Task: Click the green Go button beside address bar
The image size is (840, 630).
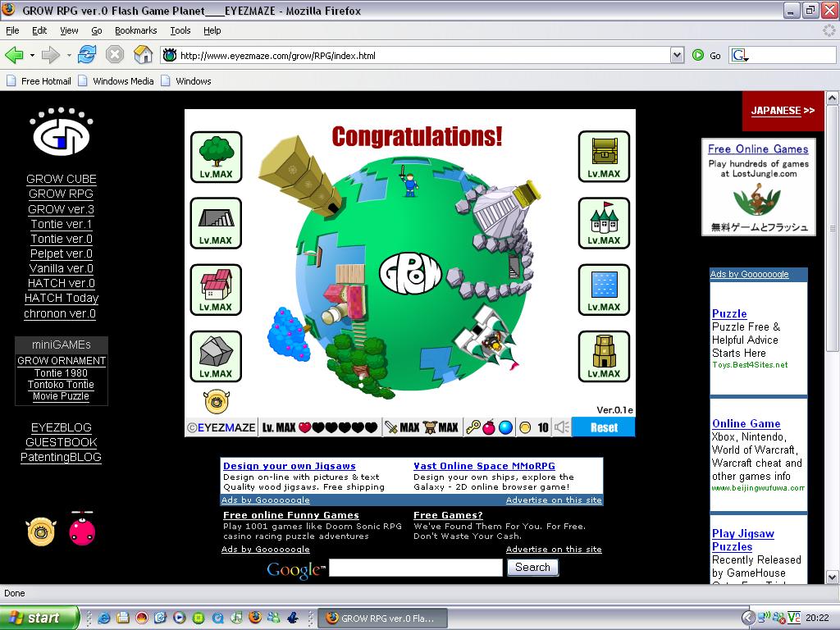Action: pos(706,55)
